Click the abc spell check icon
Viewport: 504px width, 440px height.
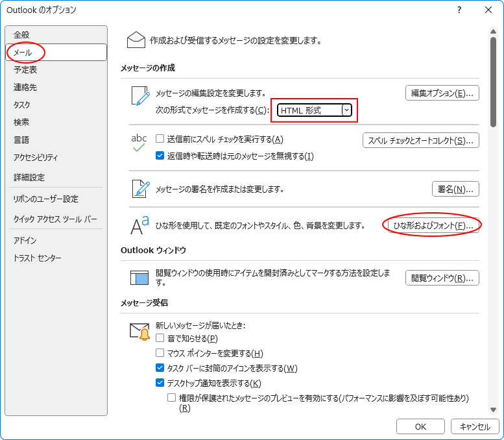(x=139, y=143)
